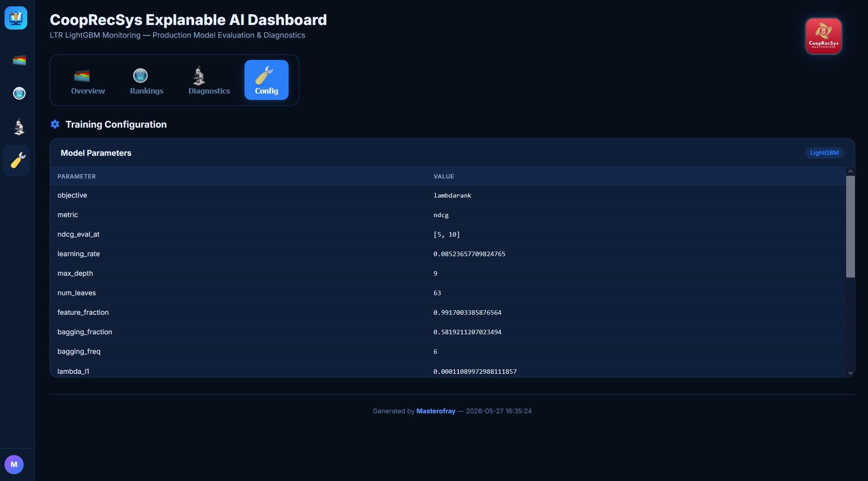Select the bagging_freq value 6
Viewport: 868px width, 481px height.
tap(435, 352)
